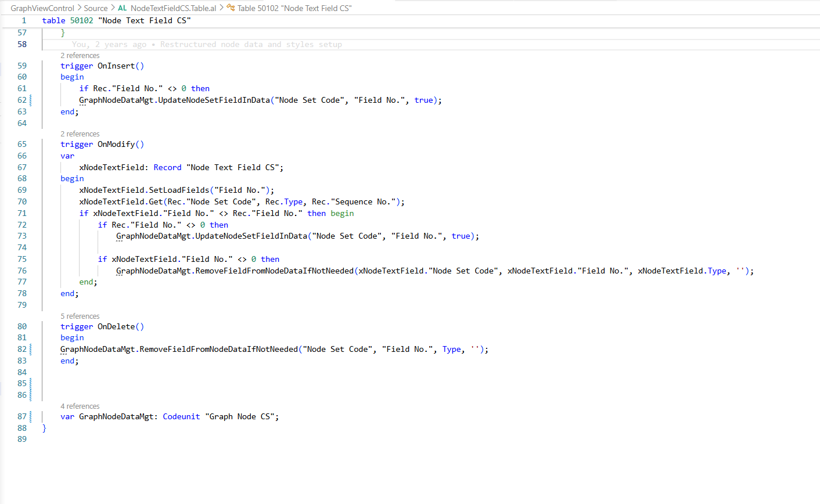The image size is (820, 504).
Task: Click the Codeunit "Graph Node CS" type reference
Action: click(x=220, y=416)
